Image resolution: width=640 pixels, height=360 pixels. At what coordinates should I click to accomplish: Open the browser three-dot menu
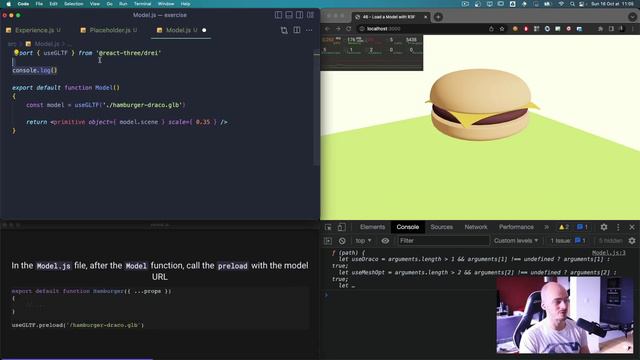(633, 29)
